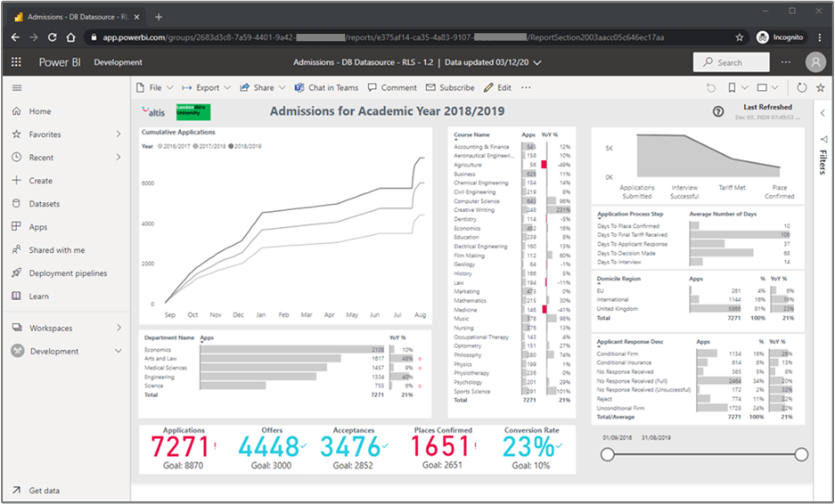Collapse the navigation pane with hamburger icon
Screen dimensions: 835x504
(x=17, y=88)
